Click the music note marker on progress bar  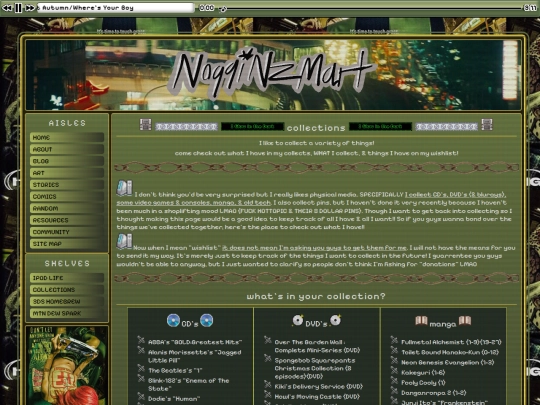pos(223,9)
